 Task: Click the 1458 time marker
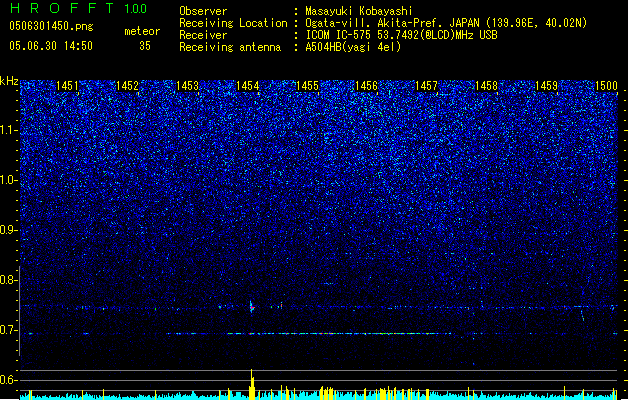coord(486,86)
